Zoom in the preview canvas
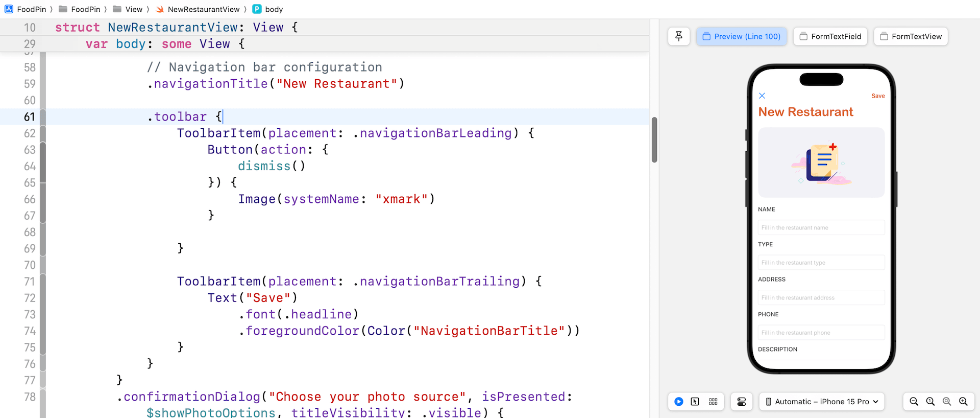This screenshot has width=980, height=418. [x=963, y=402]
